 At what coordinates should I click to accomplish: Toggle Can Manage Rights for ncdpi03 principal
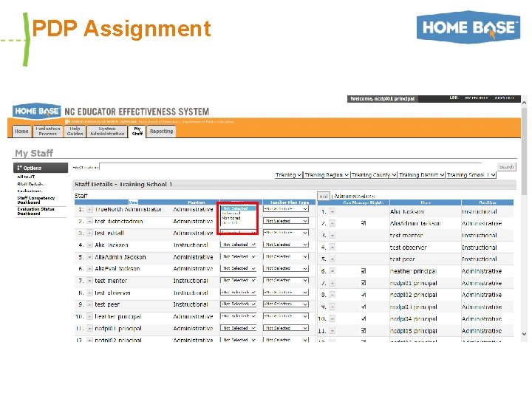point(364,307)
